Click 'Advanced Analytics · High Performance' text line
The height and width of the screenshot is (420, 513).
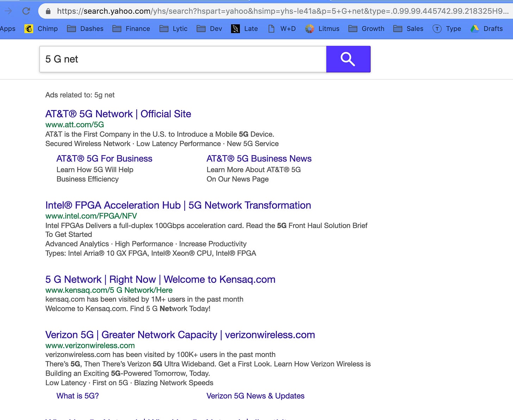point(146,244)
